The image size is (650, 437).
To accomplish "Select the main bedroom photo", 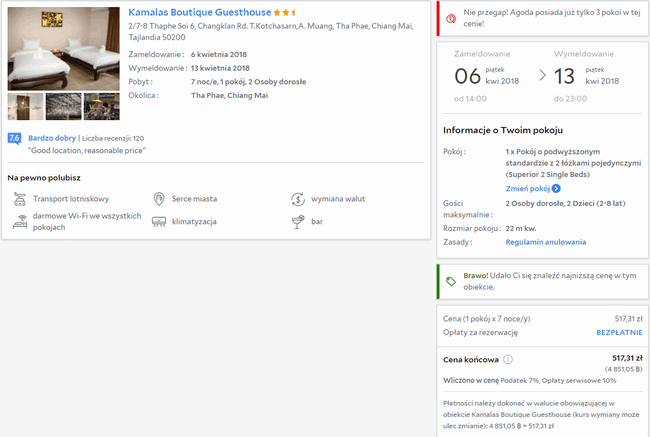I will pos(63,49).
